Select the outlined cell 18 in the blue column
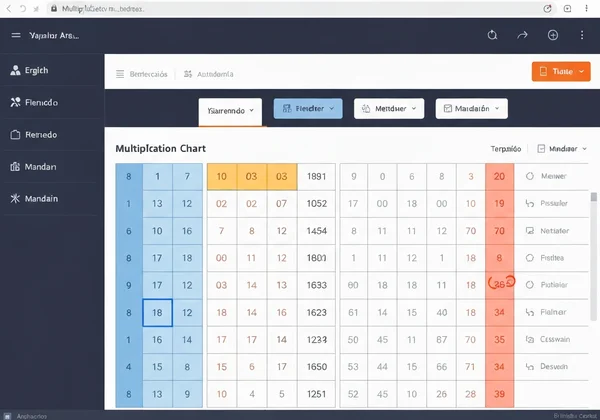 (x=158, y=311)
